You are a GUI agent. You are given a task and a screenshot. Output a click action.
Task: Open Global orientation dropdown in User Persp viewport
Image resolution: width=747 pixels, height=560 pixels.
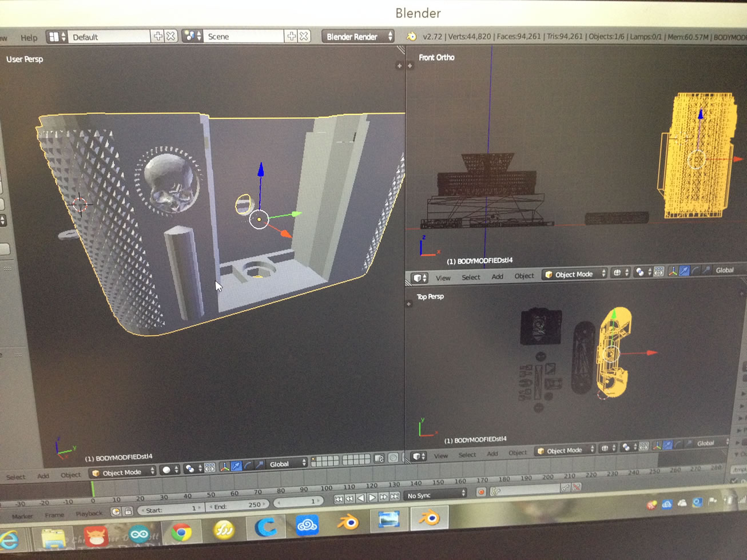[287, 463]
